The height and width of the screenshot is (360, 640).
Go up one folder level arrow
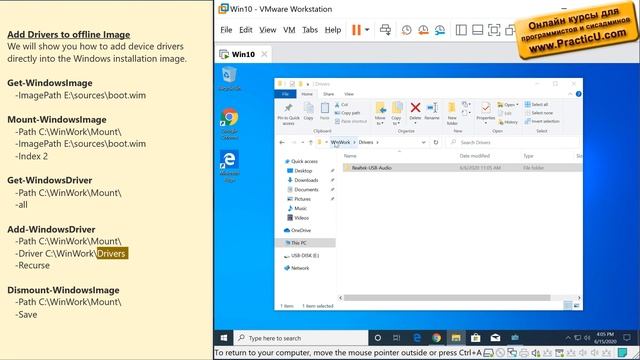311,142
